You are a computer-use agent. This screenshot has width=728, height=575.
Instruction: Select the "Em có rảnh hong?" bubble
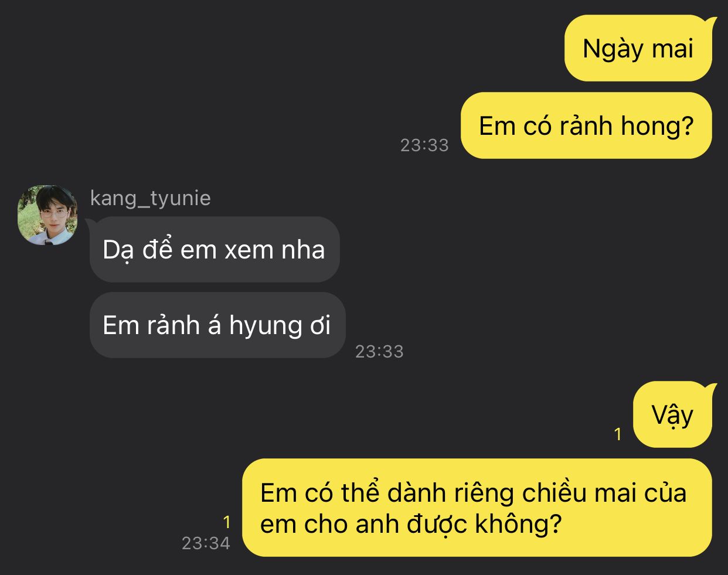[586, 125]
